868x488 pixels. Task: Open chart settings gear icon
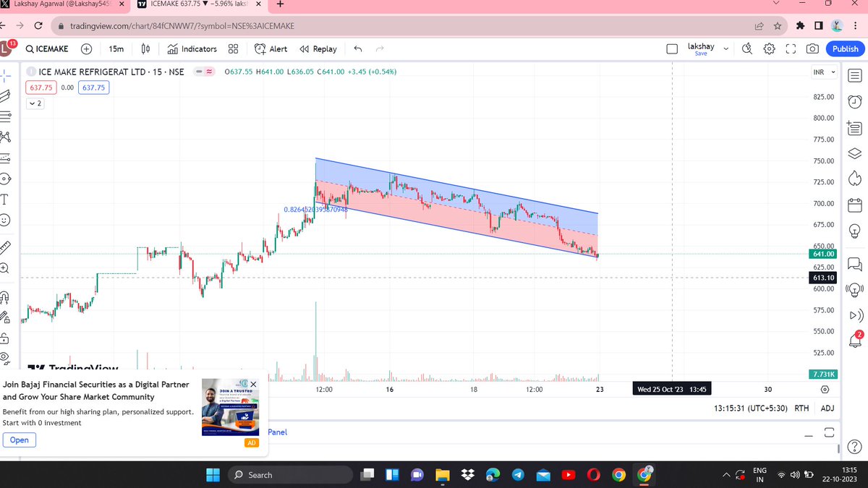pos(770,49)
